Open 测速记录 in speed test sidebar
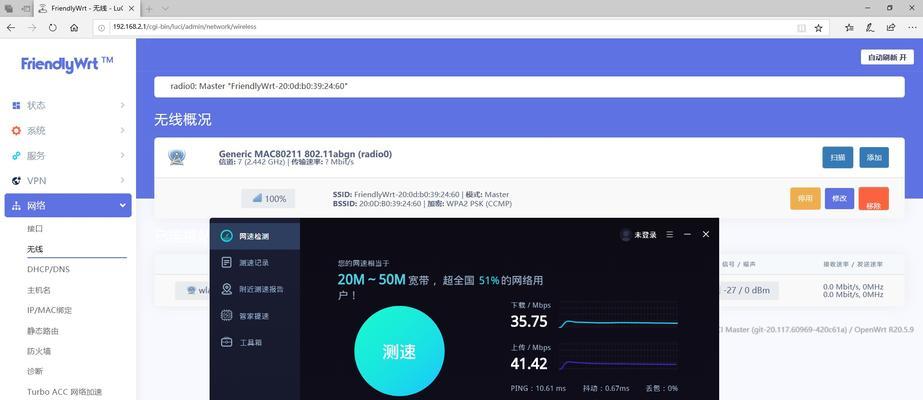The width and height of the screenshot is (923, 400). tap(254, 263)
